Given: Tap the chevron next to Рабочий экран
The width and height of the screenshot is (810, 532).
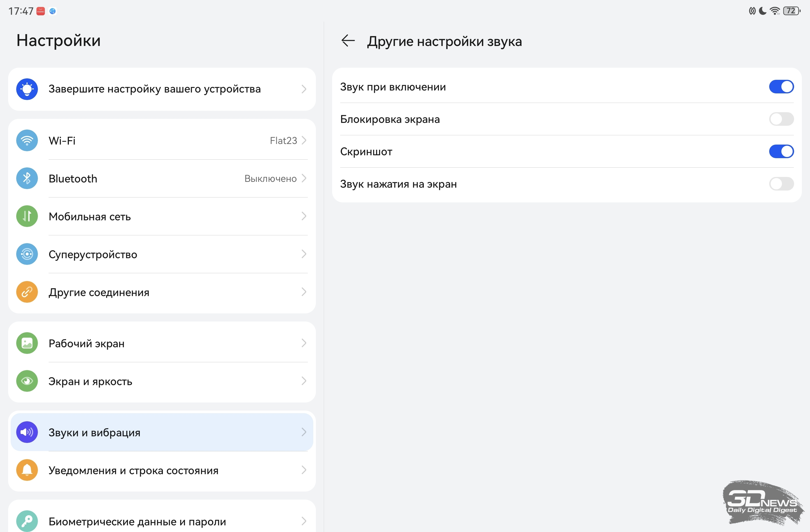Looking at the screenshot, I should pos(304,343).
